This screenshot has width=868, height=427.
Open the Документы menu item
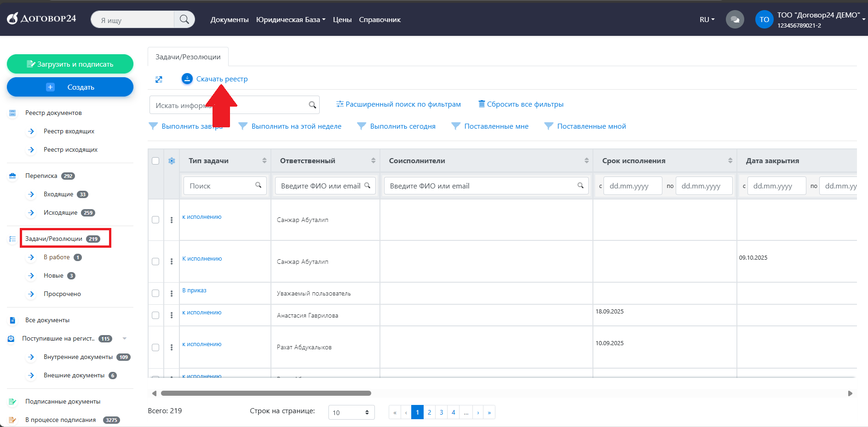tap(229, 20)
